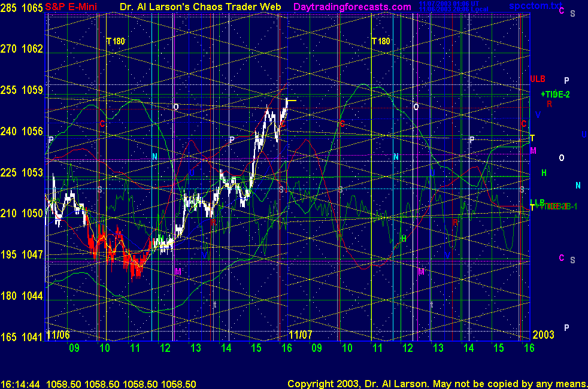Click hour "11" on the 11/06 time axis
Screen dimensions: 588x389
coord(135,348)
